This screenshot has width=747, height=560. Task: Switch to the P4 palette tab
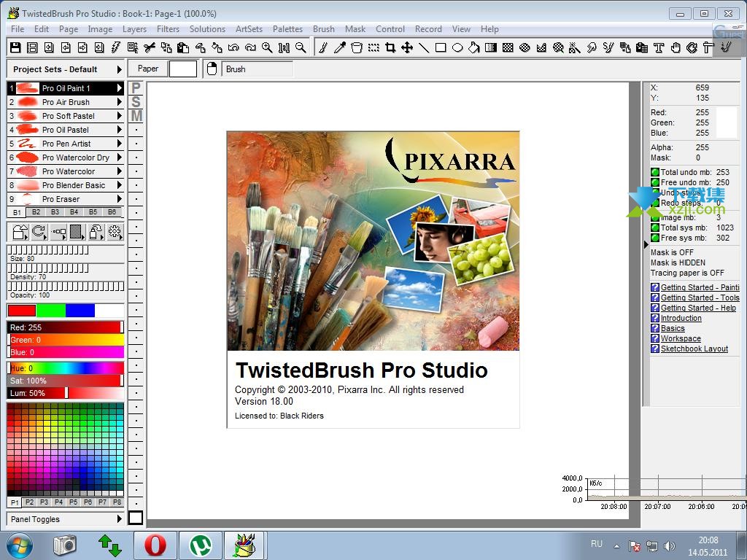click(x=58, y=502)
